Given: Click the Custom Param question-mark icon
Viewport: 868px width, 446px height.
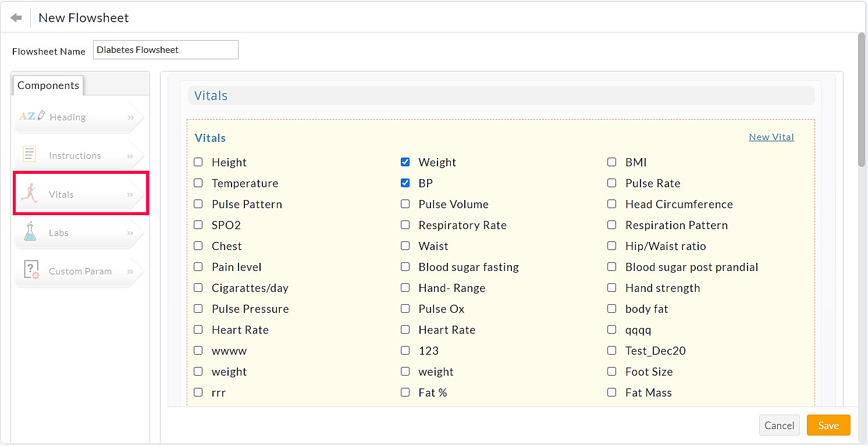Looking at the screenshot, I should coord(31,270).
